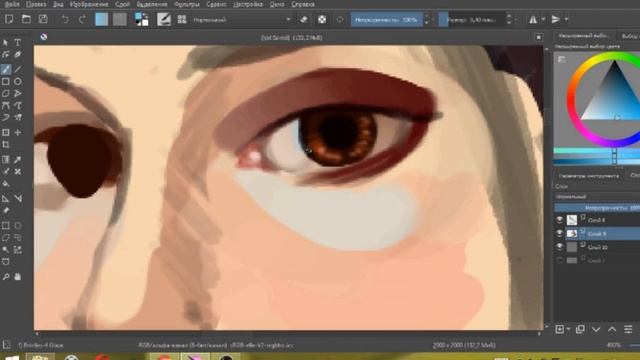Select the Freehand Brush tool
Viewport: 640px width, 360px height.
(x=6, y=69)
